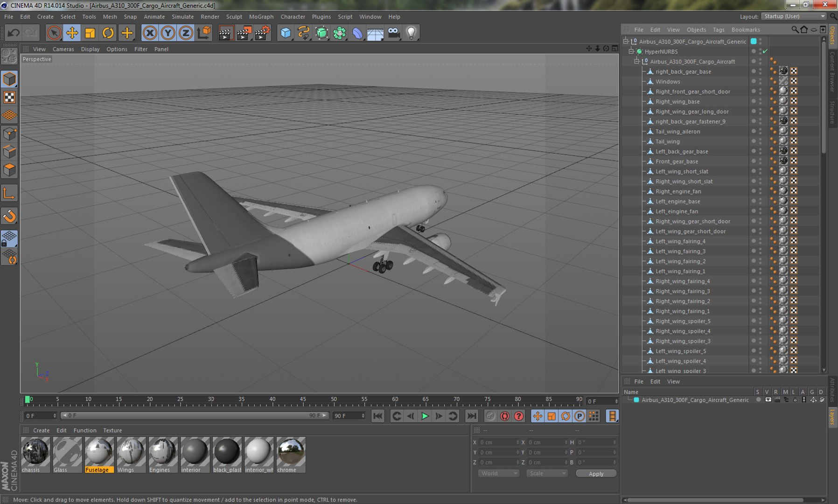Select the chrome material swatch
The height and width of the screenshot is (504, 838).
tap(291, 455)
